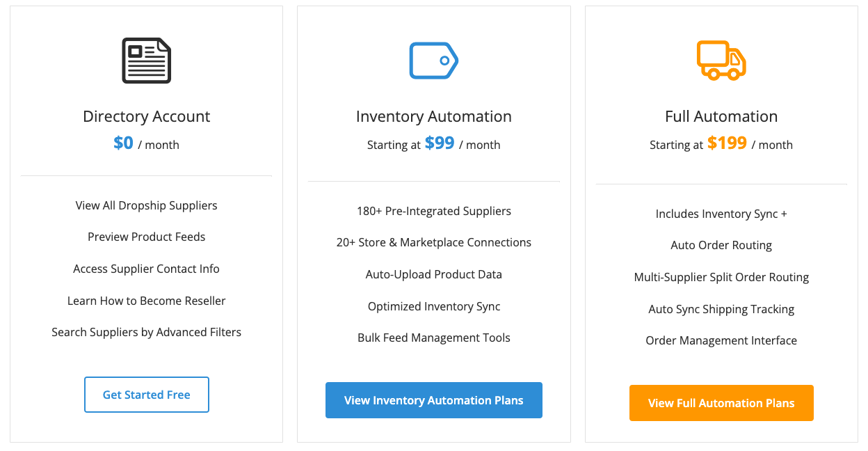Select the Directory Account heading
The width and height of the screenshot is (868, 451).
pos(146,116)
